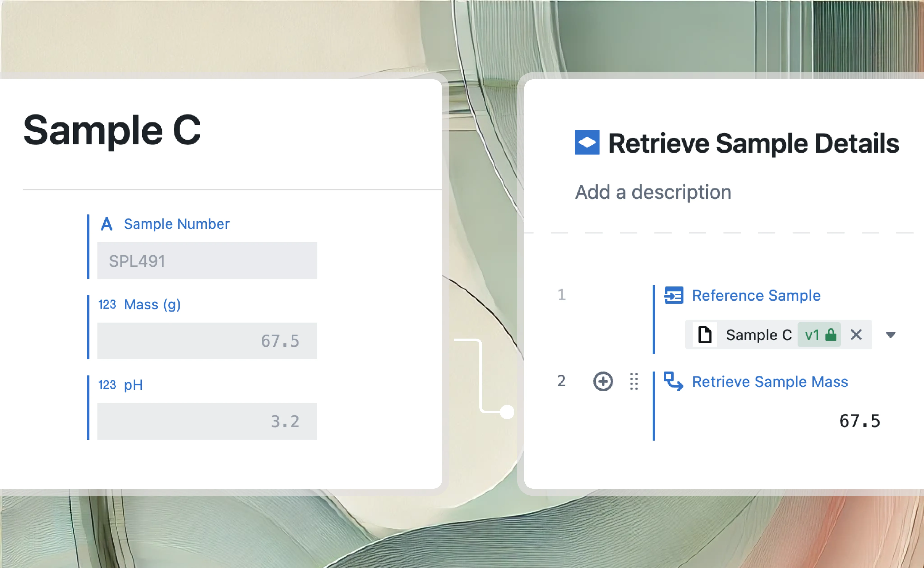Click the Mass (g) field showing 67.5

tap(207, 341)
